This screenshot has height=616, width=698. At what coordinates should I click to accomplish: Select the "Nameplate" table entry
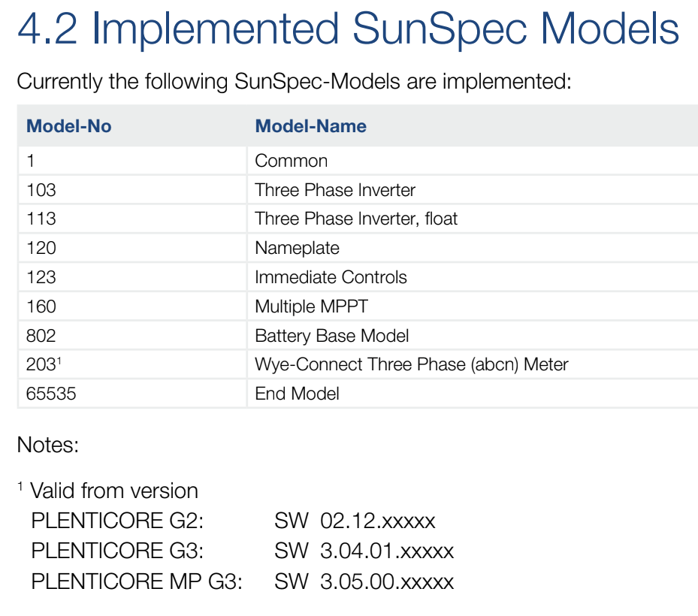click(x=297, y=248)
